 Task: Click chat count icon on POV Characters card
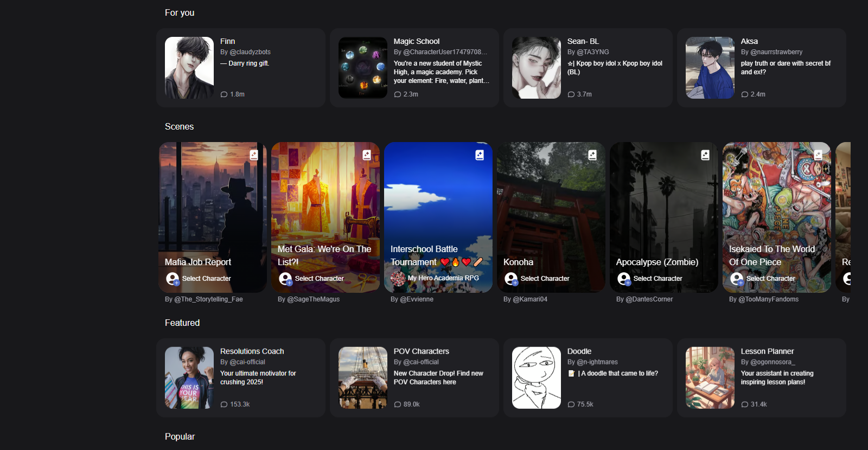pos(398,404)
